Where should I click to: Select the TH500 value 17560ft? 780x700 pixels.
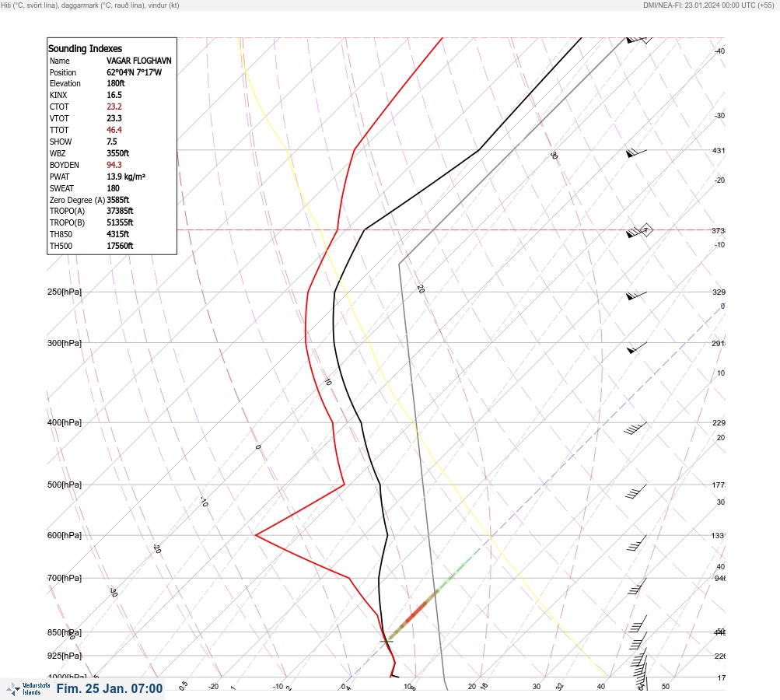120,246
